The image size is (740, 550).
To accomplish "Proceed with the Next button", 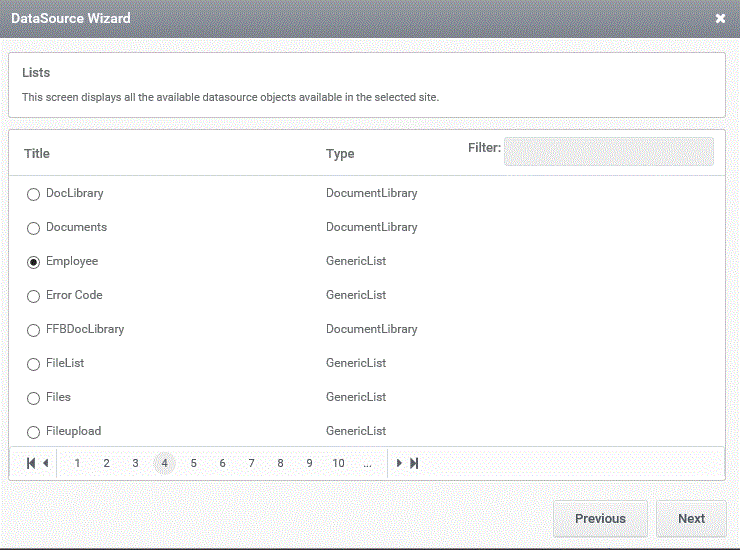I will pyautogui.click(x=691, y=518).
